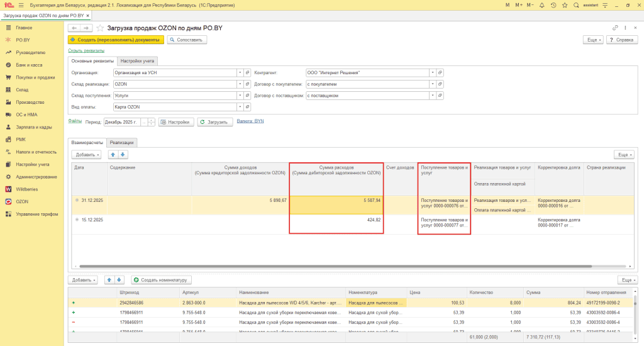The height and width of the screenshot is (346, 644).
Task: Click the Скрыть реквизиты link
Action: click(x=86, y=50)
